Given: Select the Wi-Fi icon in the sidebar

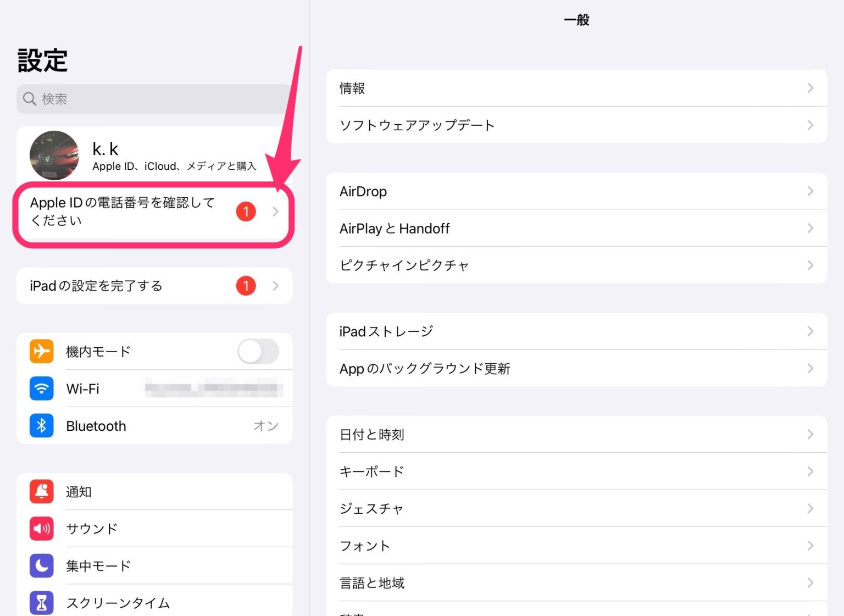Looking at the screenshot, I should (41, 389).
